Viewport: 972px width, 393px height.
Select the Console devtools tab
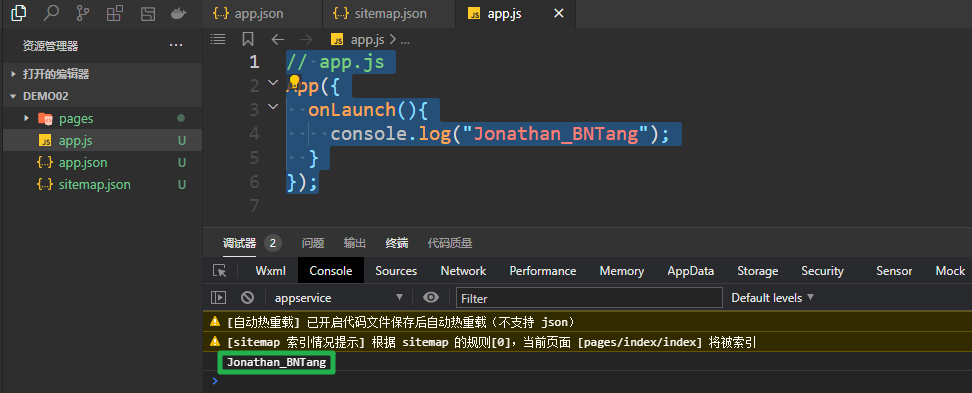(x=330, y=271)
